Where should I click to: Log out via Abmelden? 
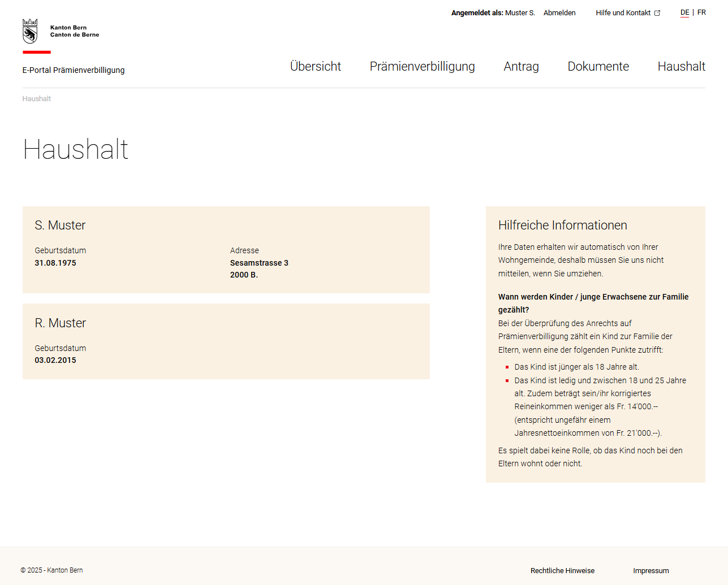pyautogui.click(x=559, y=12)
